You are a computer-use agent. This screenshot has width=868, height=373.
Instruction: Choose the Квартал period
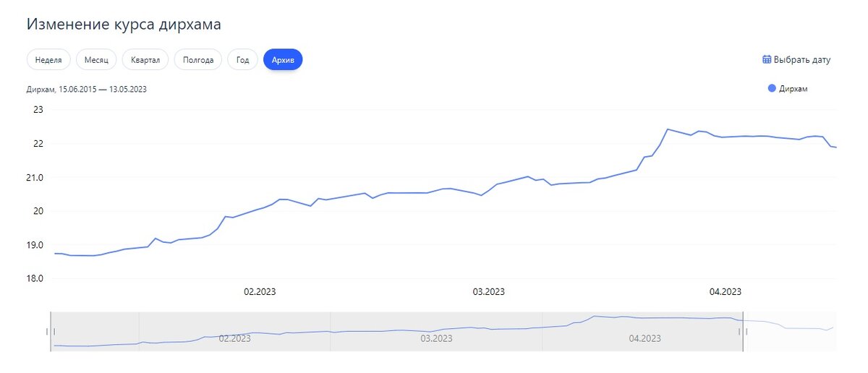[145, 60]
